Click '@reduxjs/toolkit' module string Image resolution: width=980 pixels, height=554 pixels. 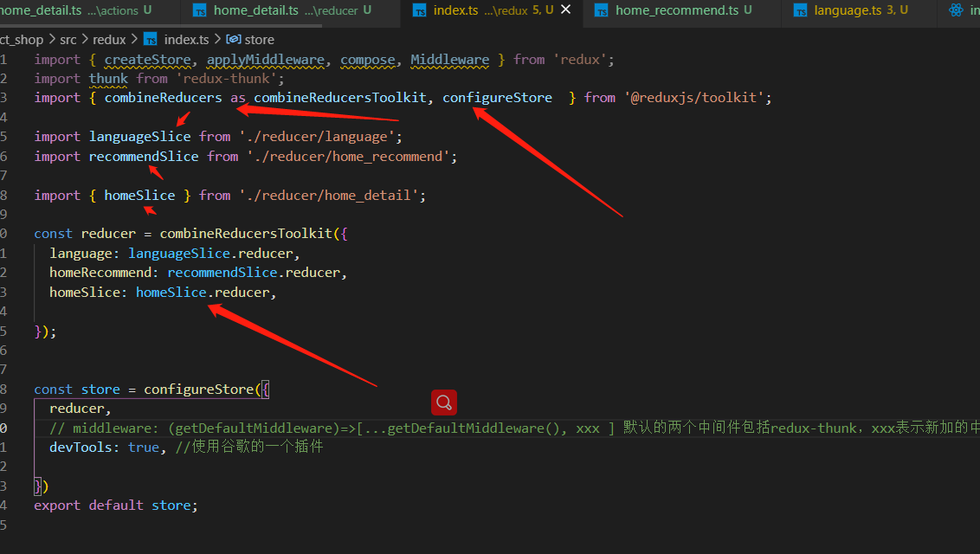click(x=693, y=98)
